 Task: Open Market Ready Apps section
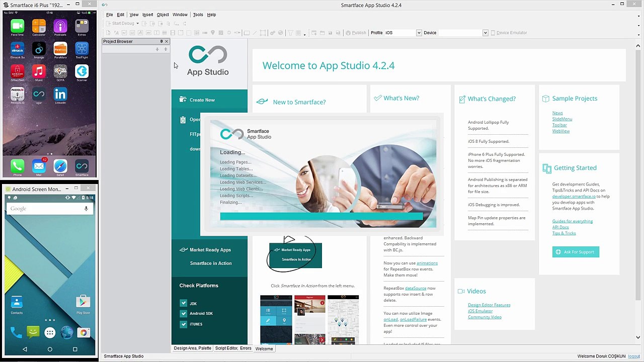pyautogui.click(x=209, y=250)
